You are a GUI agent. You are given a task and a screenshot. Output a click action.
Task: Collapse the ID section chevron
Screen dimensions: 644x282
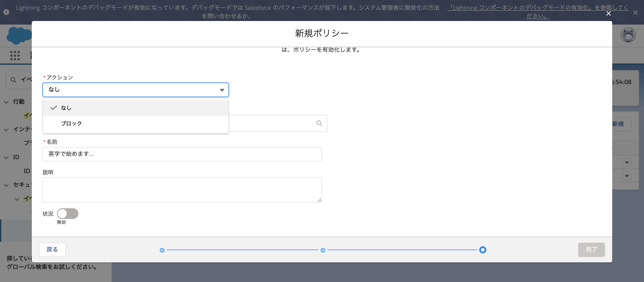6,158
